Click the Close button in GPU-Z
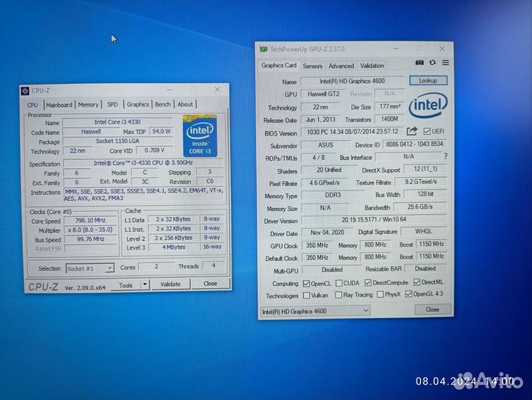Image resolution: width=532 pixels, height=400 pixels. point(433,310)
